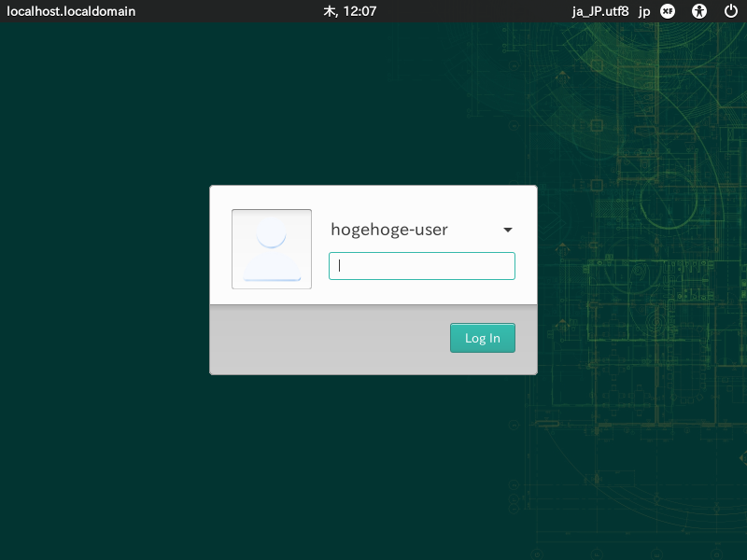Click the Log In button

tap(483, 338)
